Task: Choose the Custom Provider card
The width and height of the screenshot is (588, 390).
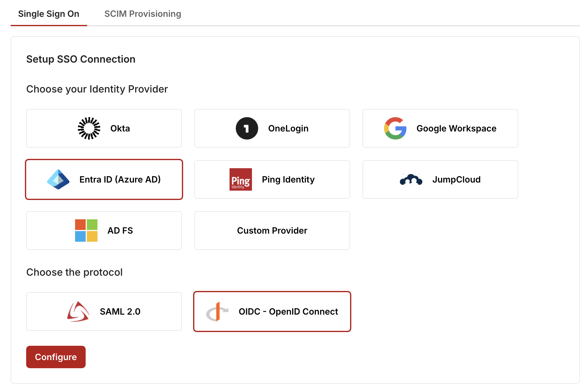Action: (272, 231)
